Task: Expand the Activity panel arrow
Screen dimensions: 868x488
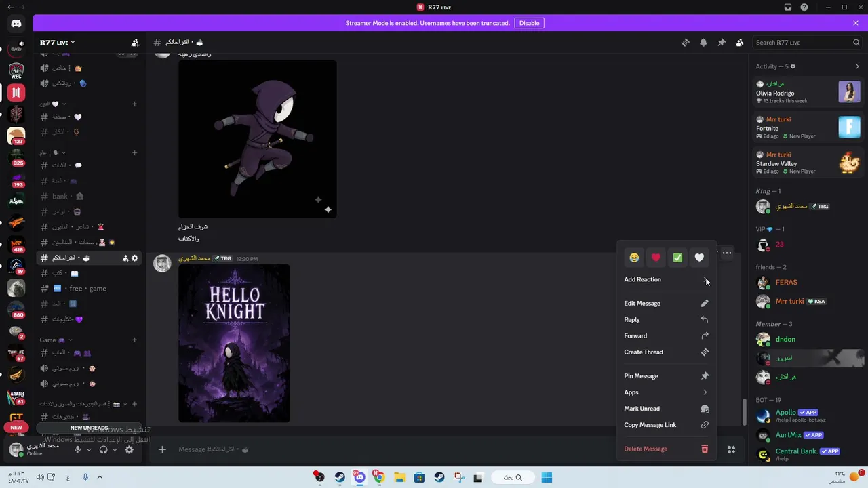Action: (857, 66)
